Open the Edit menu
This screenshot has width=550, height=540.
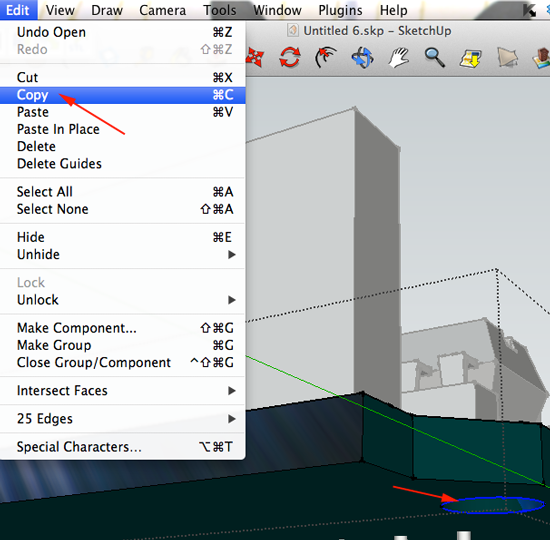click(x=18, y=10)
